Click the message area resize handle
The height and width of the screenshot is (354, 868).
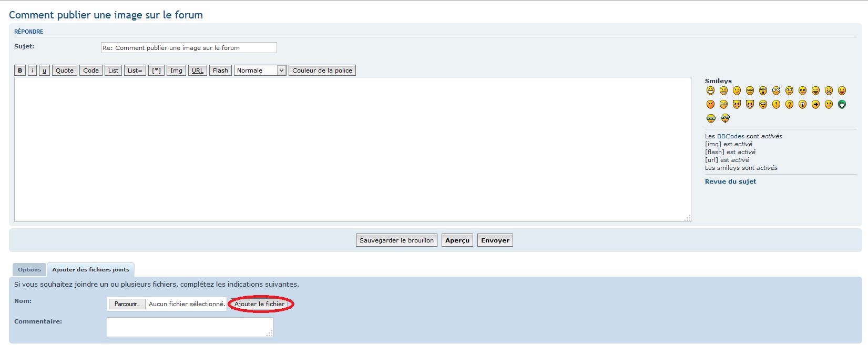[x=687, y=218]
